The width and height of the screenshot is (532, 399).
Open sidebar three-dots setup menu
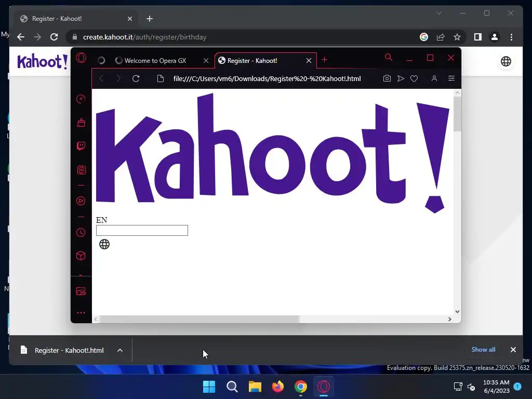81,313
